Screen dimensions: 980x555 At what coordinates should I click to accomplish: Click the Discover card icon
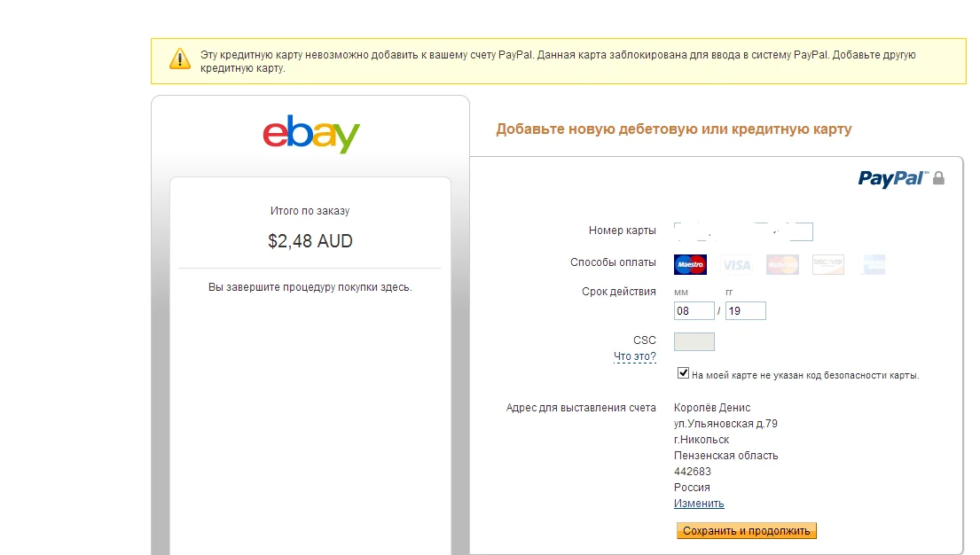(827, 264)
